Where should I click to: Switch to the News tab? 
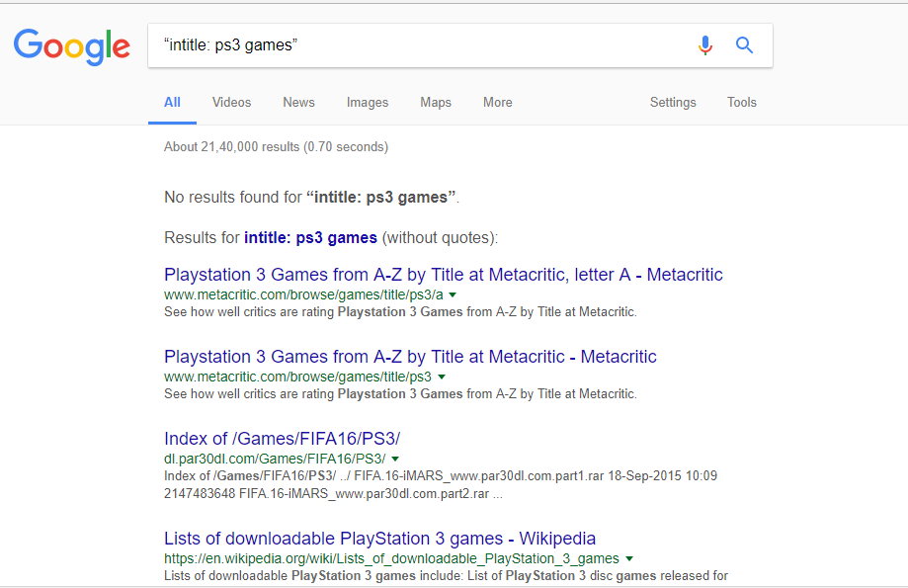click(x=298, y=103)
